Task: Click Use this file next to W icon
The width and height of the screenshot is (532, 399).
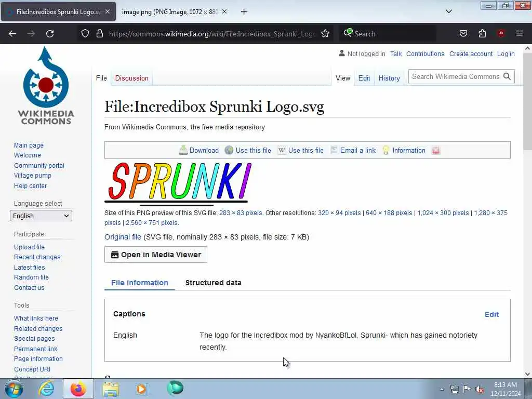Action: tap(305, 150)
